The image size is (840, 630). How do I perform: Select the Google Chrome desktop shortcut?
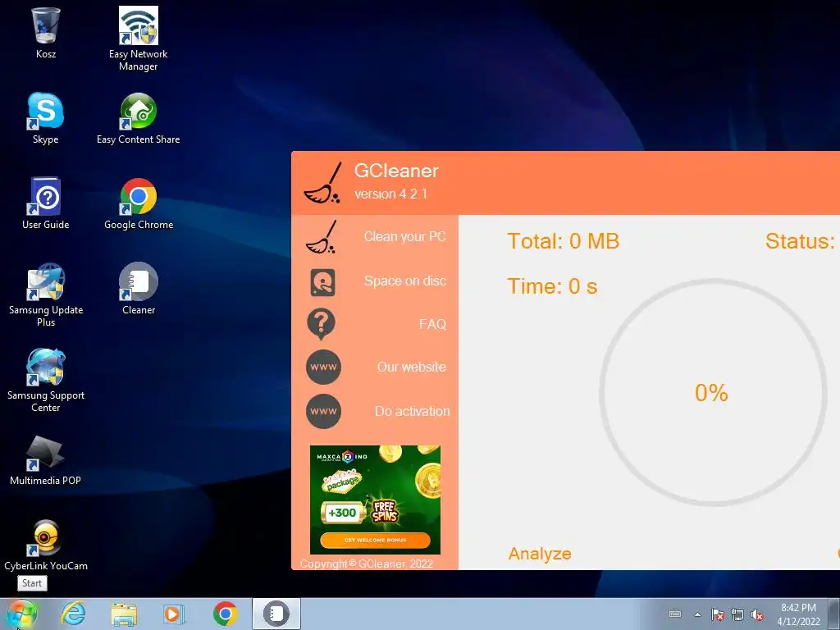(138, 203)
